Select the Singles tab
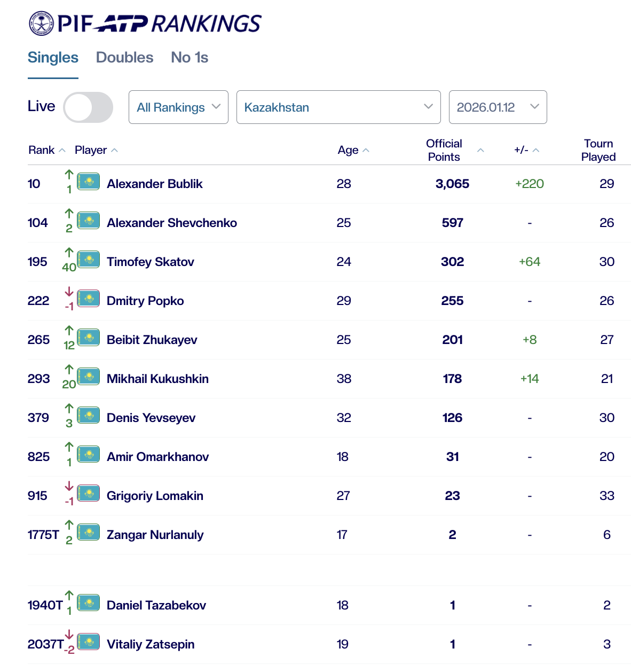 53,58
